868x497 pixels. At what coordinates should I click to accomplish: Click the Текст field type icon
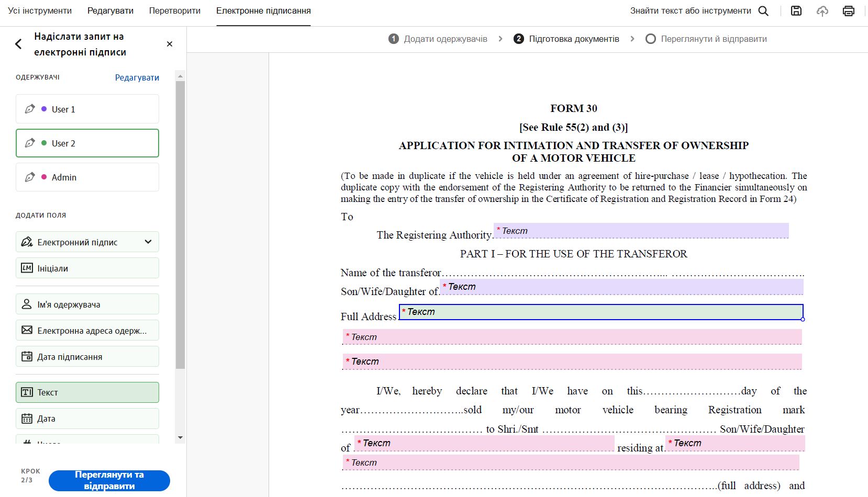point(27,392)
